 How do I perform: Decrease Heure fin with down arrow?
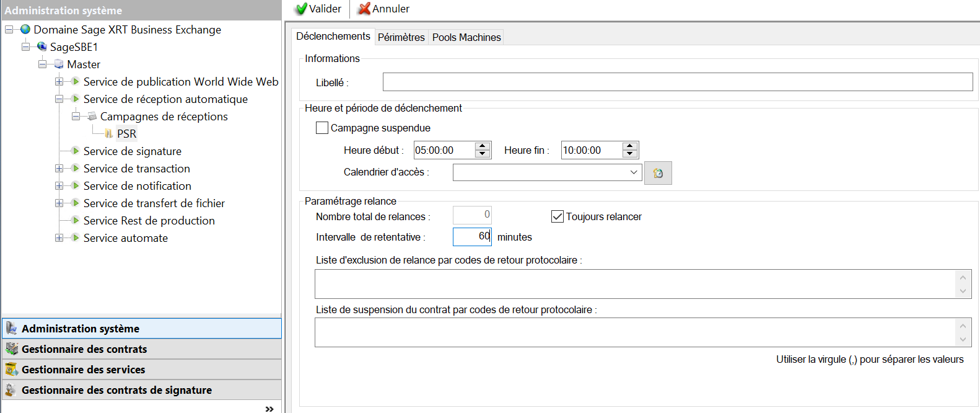(x=630, y=154)
